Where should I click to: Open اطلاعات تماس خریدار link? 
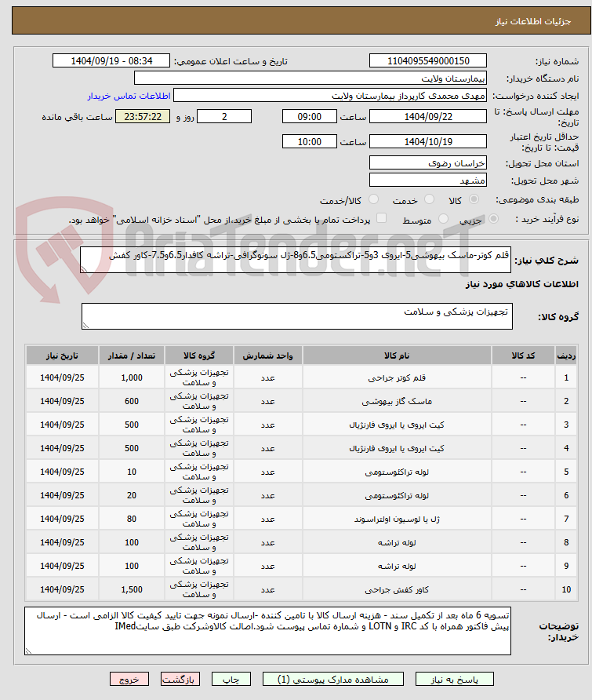[129, 96]
